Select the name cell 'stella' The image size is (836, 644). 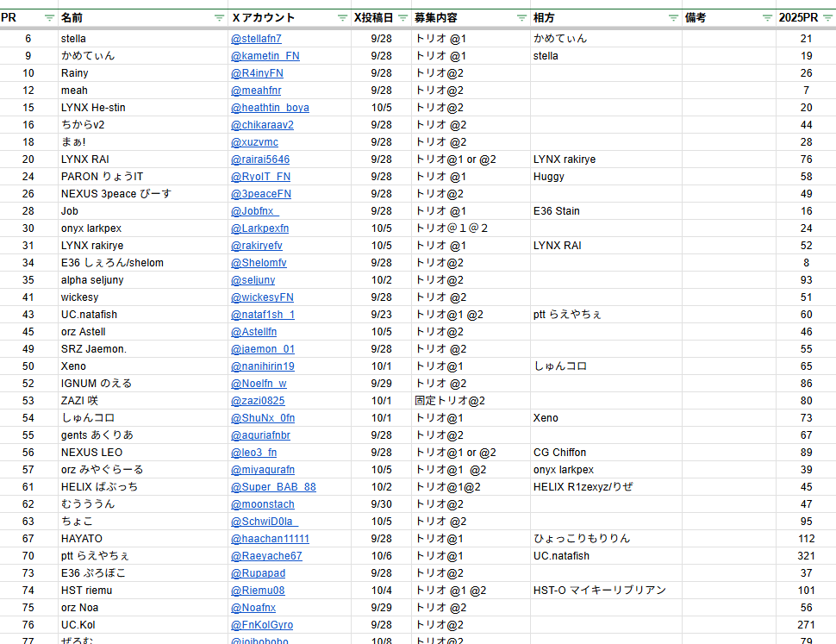click(x=143, y=39)
